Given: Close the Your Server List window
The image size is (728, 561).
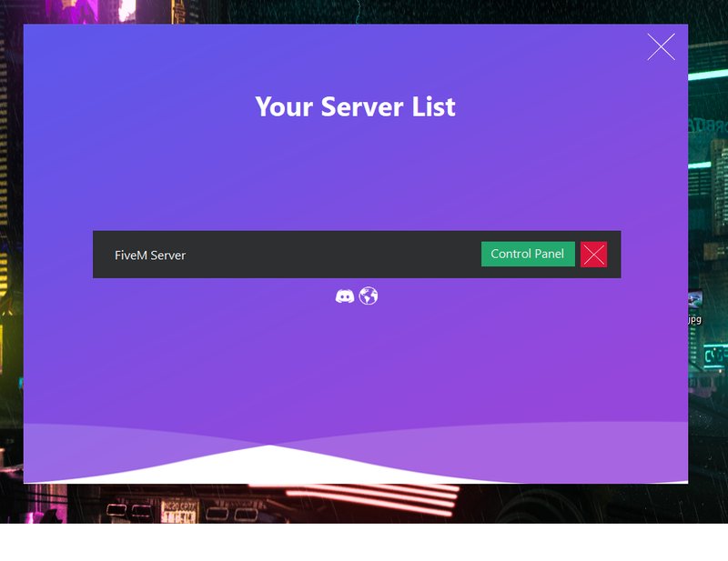Looking at the screenshot, I should click(661, 46).
